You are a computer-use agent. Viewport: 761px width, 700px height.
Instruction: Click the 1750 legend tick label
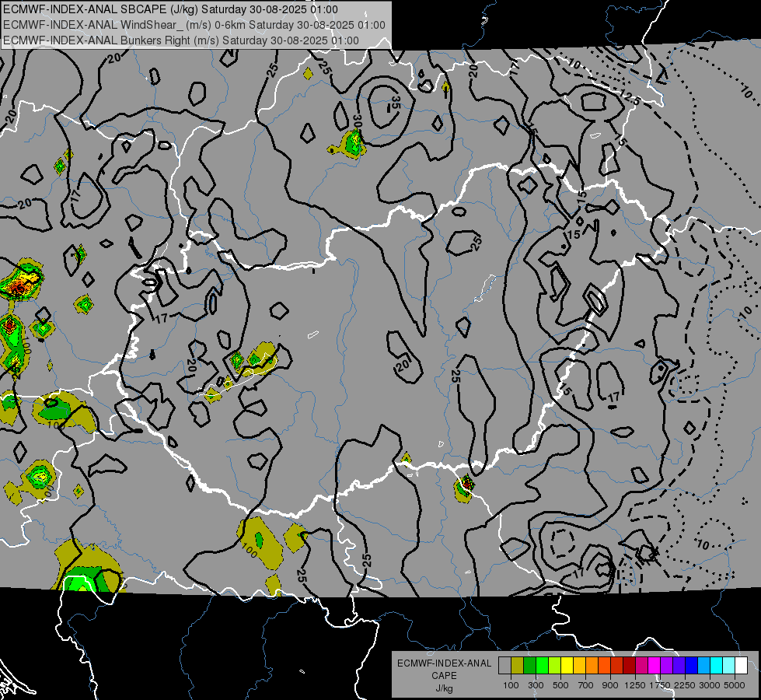coord(661,685)
